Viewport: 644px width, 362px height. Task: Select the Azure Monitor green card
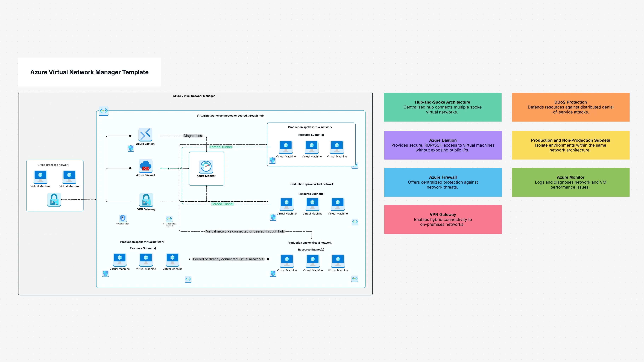pos(570,182)
